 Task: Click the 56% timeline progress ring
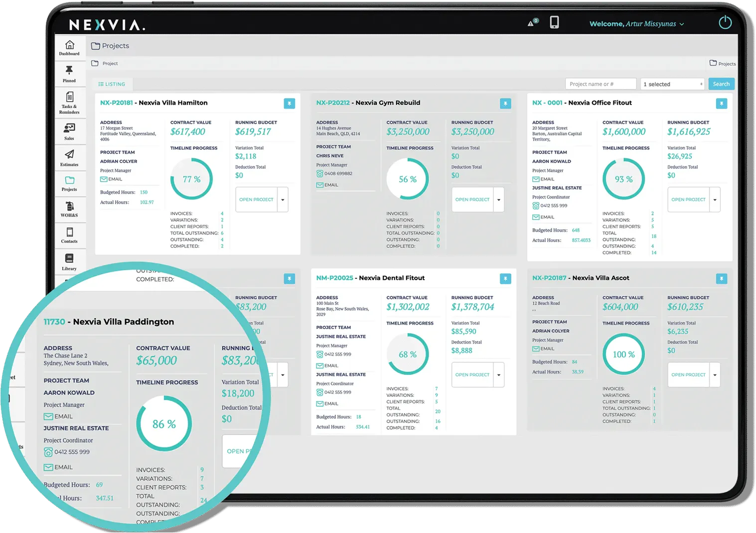[x=408, y=179]
